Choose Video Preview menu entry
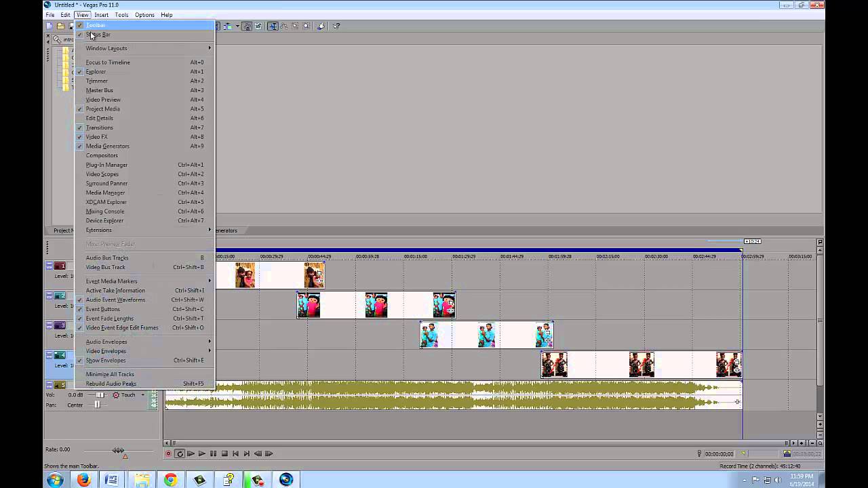The image size is (868, 488). (145, 100)
